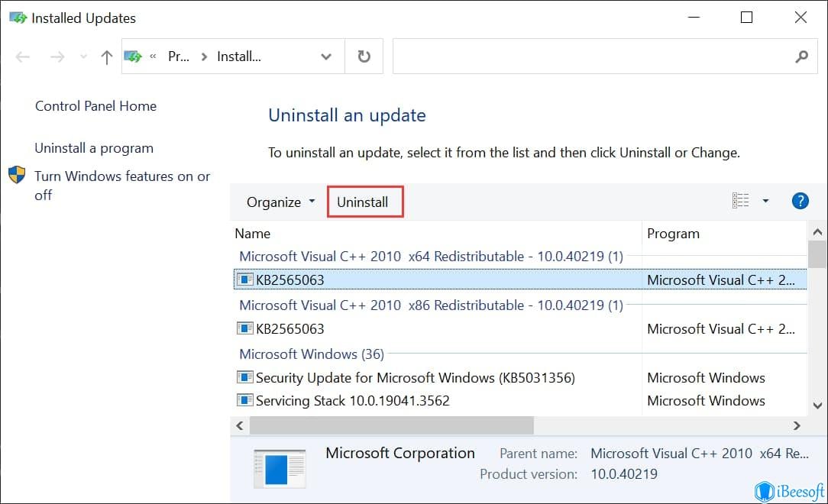828x504 pixels.
Task: Click the search magnifier icon
Action: (x=801, y=57)
